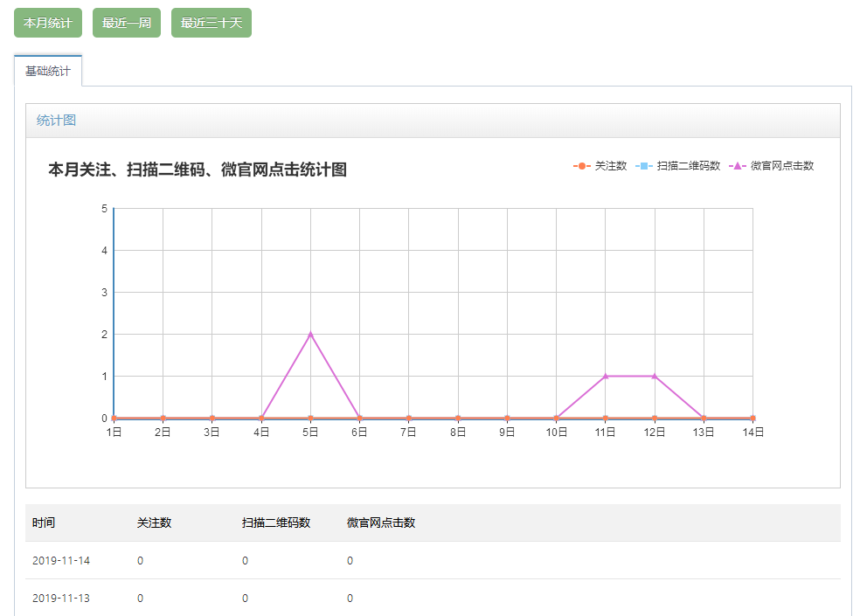Select the 最近三十天 button
Screen dimensions: 860x616
click(x=212, y=23)
